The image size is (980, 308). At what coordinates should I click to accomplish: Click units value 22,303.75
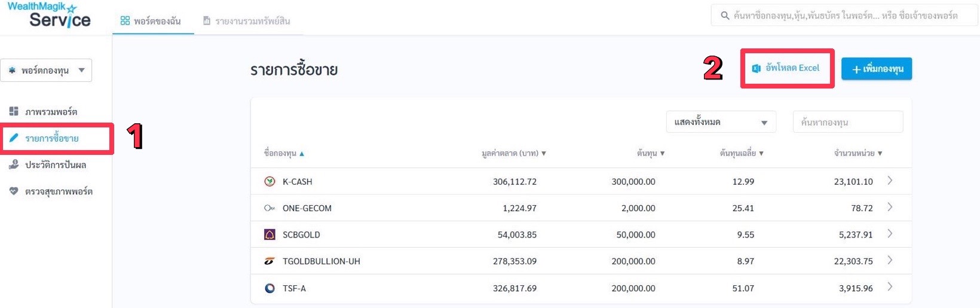pyautogui.click(x=853, y=261)
